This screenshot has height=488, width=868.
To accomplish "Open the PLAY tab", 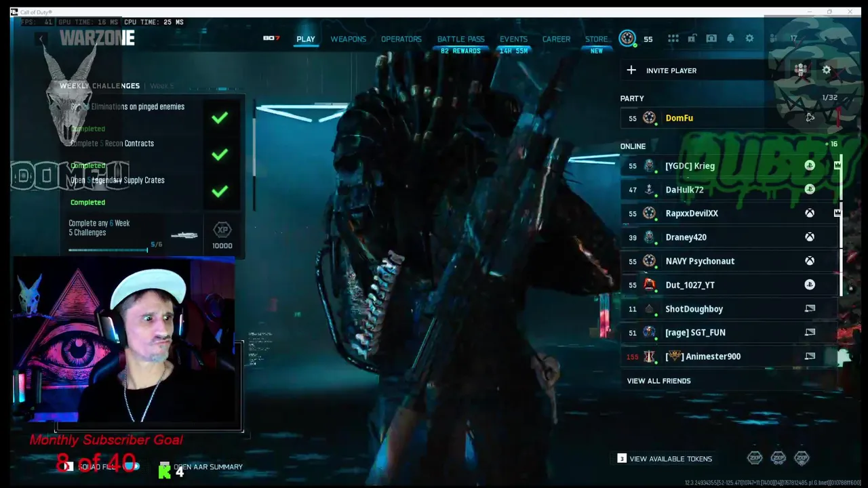I will 306,39.
